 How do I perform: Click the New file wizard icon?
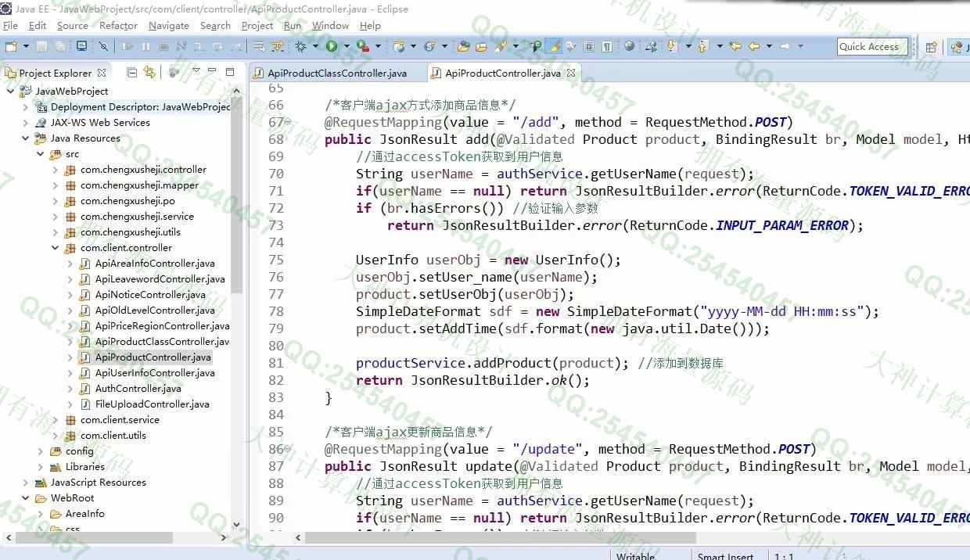[x=11, y=47]
